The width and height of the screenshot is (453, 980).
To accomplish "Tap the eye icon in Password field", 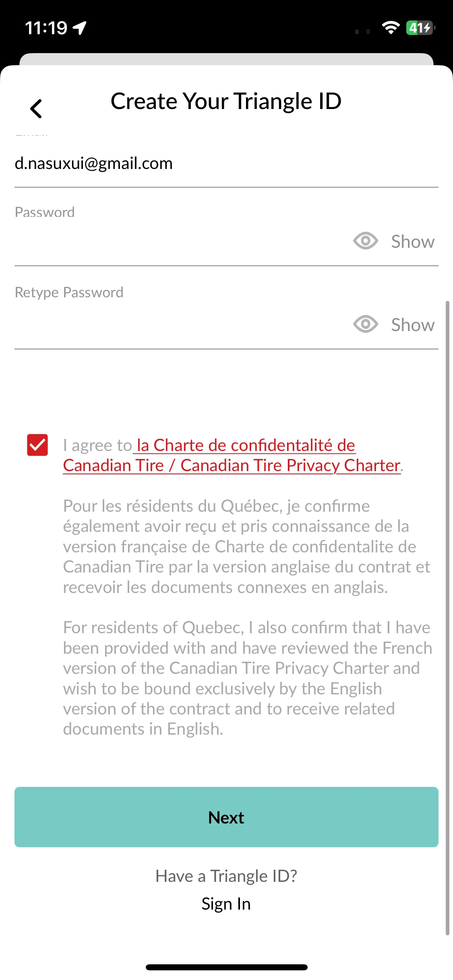I will (365, 241).
